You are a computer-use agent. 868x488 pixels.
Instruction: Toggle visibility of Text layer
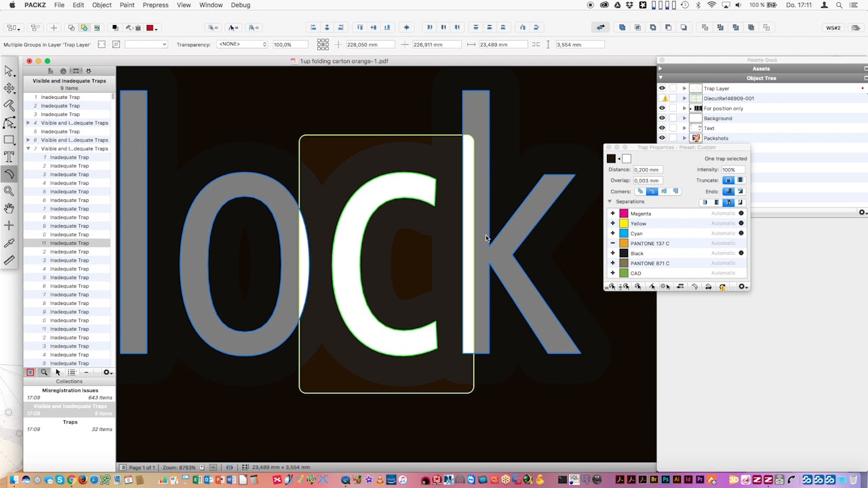[662, 128]
